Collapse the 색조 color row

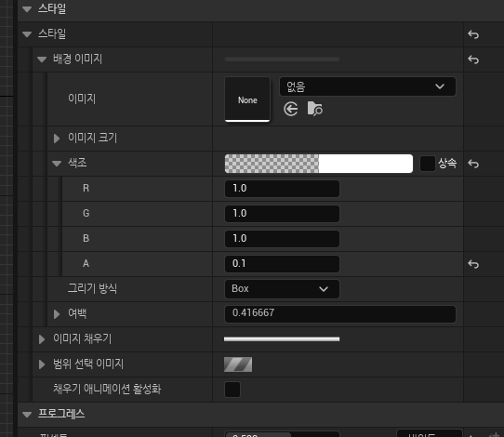pos(57,164)
